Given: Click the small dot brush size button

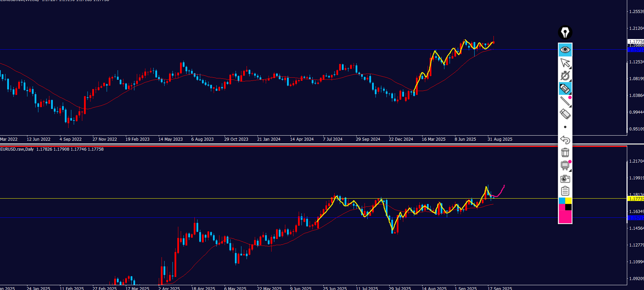Looking at the screenshot, I should tap(565, 127).
